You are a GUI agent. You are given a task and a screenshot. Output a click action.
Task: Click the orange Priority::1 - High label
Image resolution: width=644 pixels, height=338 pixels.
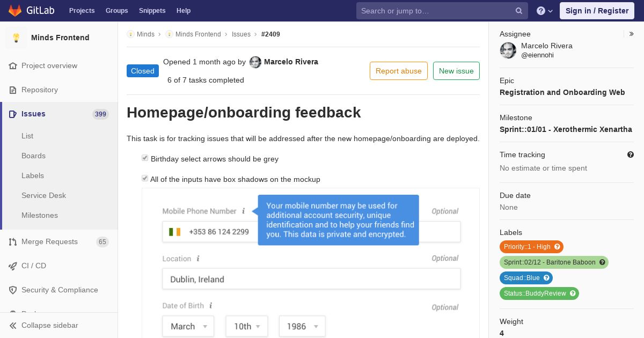531,247
